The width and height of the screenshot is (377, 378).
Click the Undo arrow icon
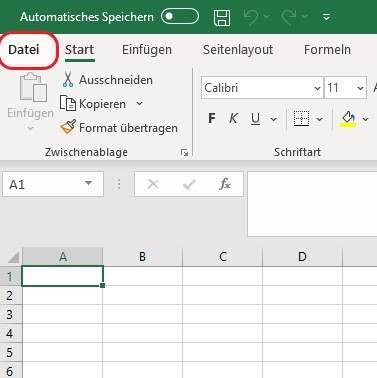coord(251,17)
